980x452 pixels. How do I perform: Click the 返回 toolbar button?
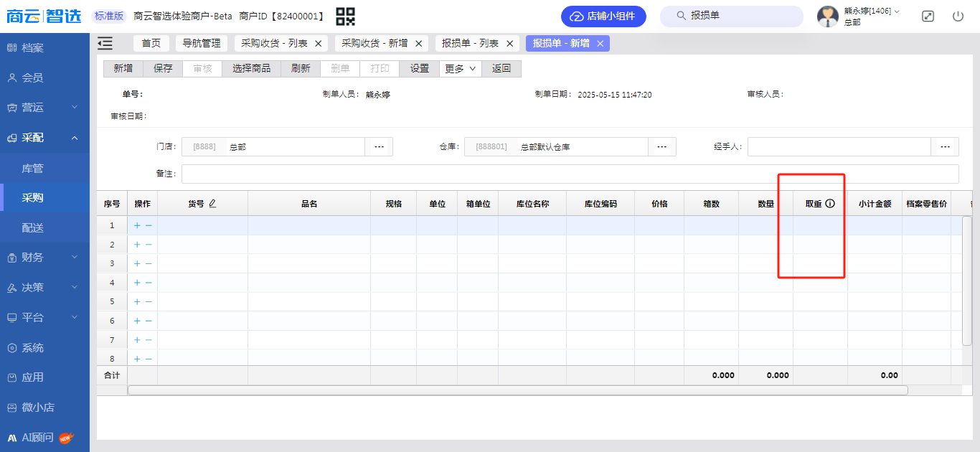tap(501, 69)
